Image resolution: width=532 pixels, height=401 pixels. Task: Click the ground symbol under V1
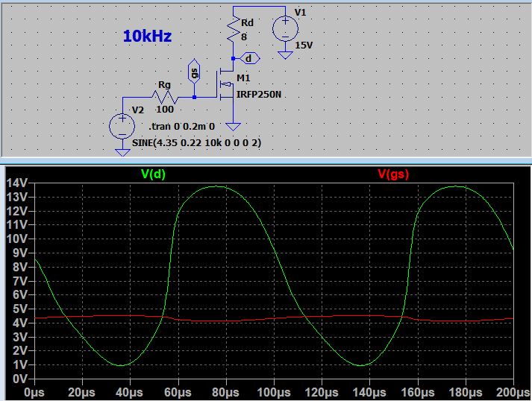click(285, 55)
